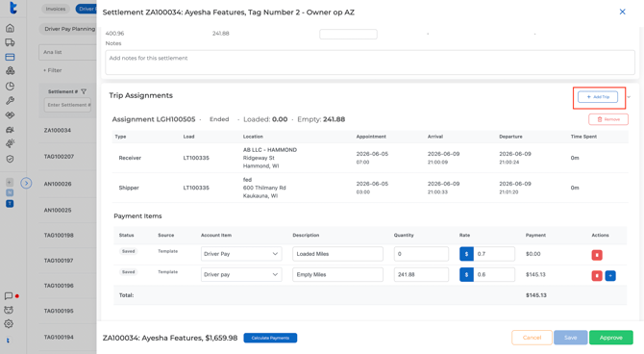Open the wrench maintenance icon

(x=10, y=100)
